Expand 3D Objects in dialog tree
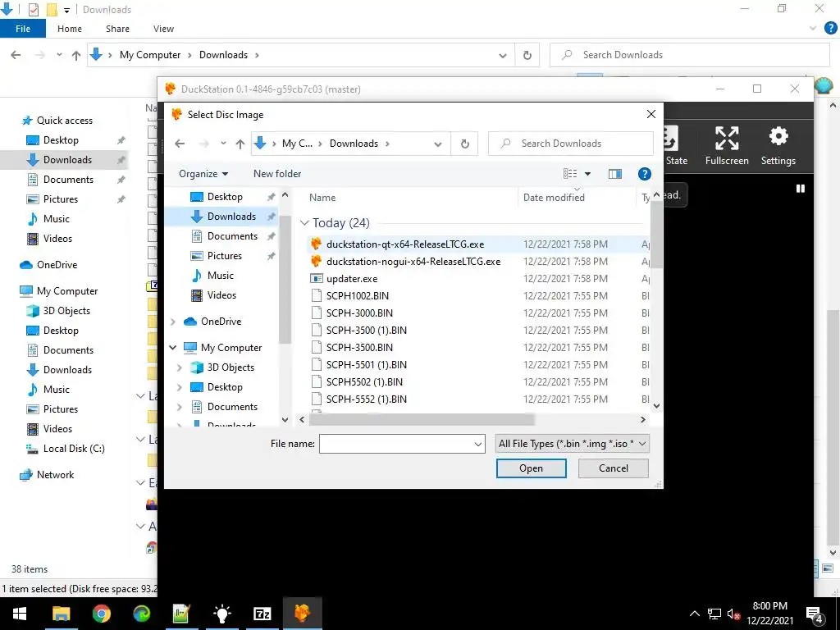This screenshot has width=840, height=630. (180, 367)
